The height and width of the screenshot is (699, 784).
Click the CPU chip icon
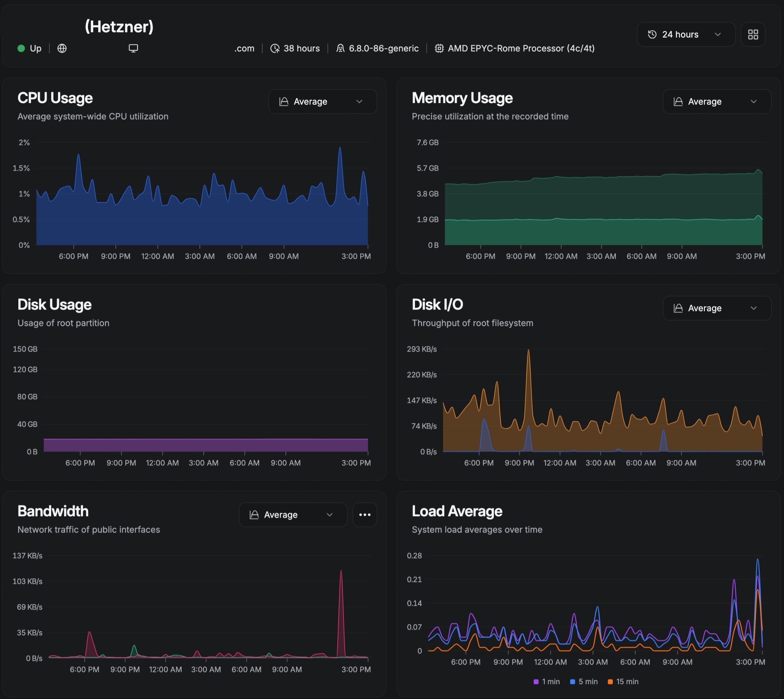439,48
